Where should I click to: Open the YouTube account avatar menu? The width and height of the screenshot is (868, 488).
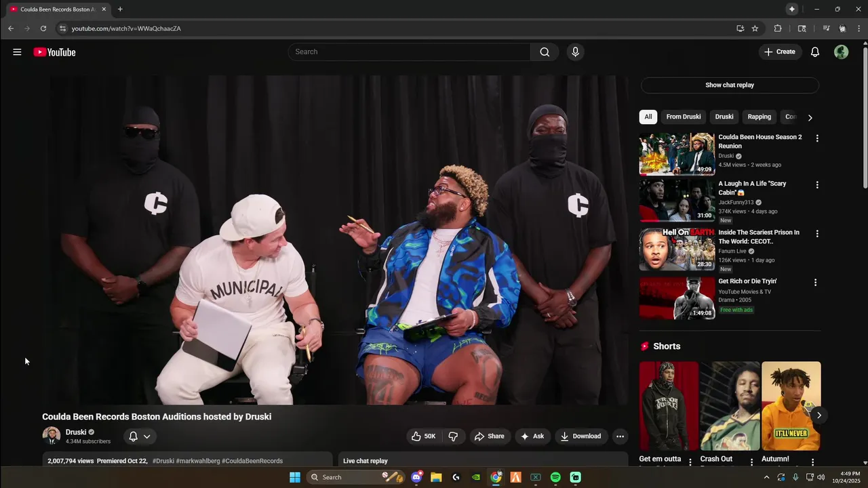[x=842, y=52]
